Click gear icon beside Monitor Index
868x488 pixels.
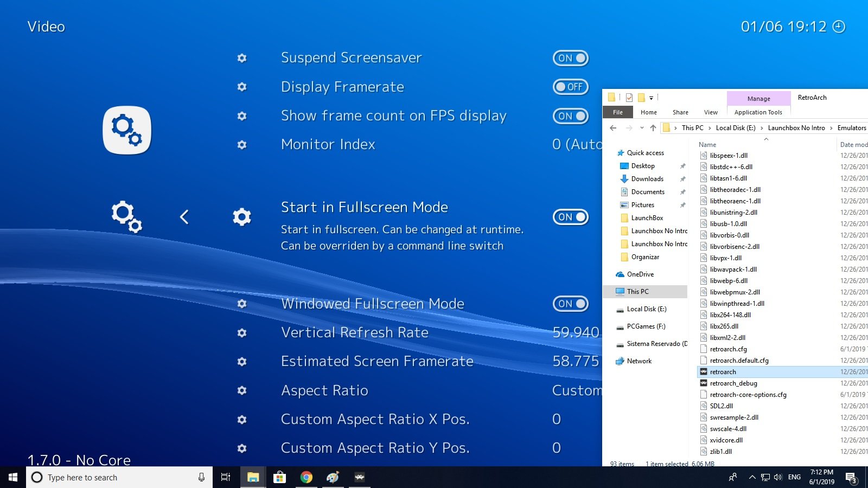pos(242,145)
